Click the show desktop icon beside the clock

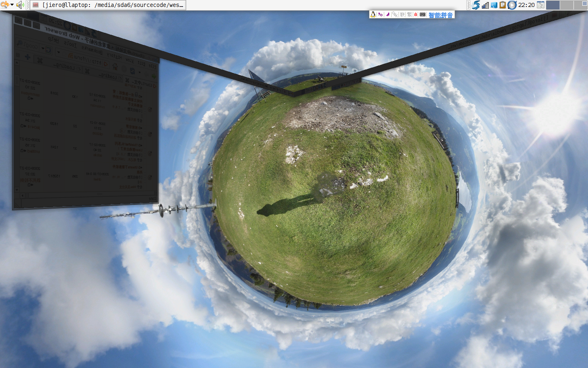tap(541, 5)
